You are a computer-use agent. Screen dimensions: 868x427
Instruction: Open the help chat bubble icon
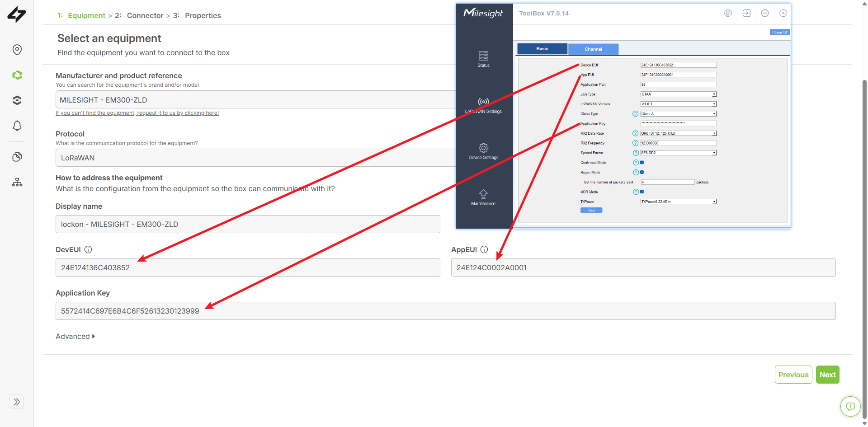(x=850, y=406)
